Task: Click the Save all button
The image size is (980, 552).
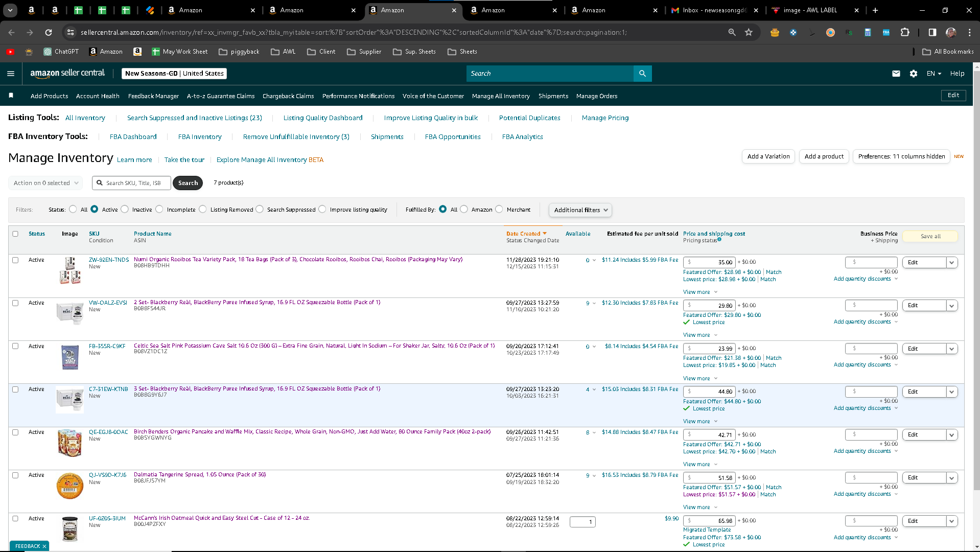Action: pos(930,236)
